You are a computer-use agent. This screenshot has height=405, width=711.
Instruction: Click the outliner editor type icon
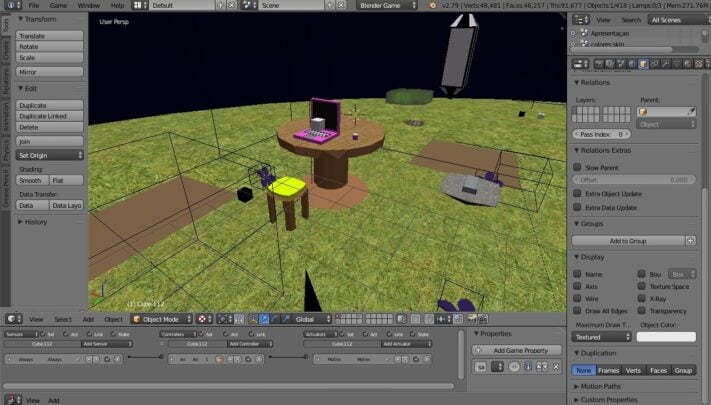point(578,19)
